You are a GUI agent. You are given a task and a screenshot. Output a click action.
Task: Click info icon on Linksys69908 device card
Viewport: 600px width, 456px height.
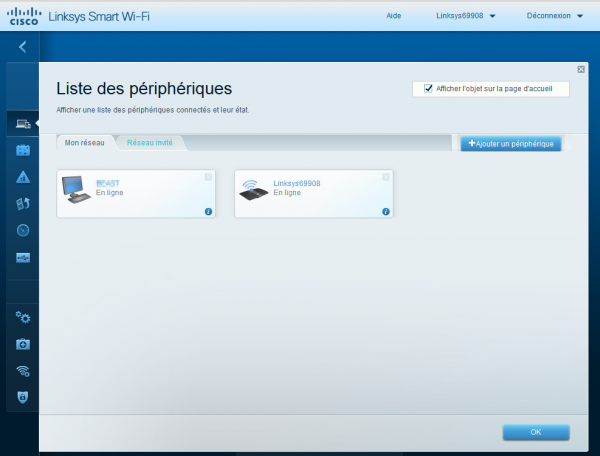[x=386, y=212]
